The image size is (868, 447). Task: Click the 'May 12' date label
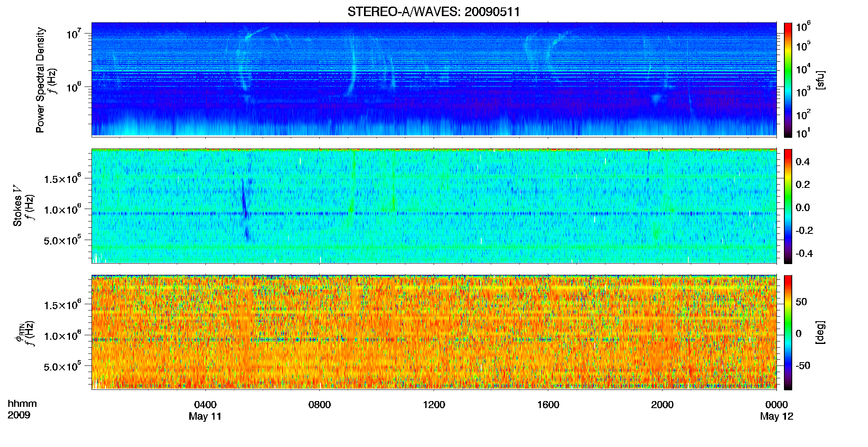(776, 416)
